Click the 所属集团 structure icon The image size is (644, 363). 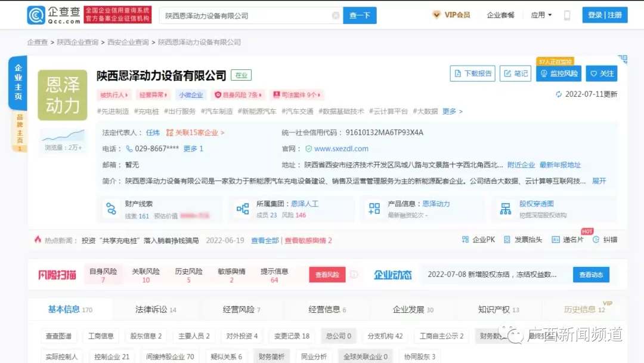coord(243,209)
